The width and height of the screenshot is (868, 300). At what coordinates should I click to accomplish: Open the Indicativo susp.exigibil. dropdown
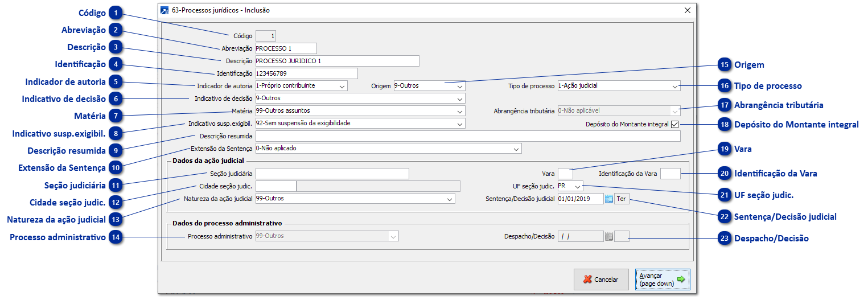(460, 124)
